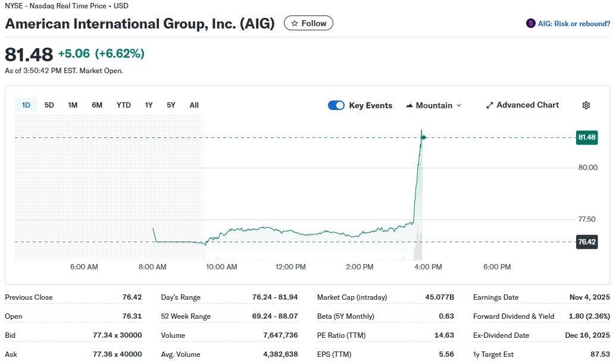Click the star icon in Follow button
This screenshot has height=364, width=616.
pos(294,24)
